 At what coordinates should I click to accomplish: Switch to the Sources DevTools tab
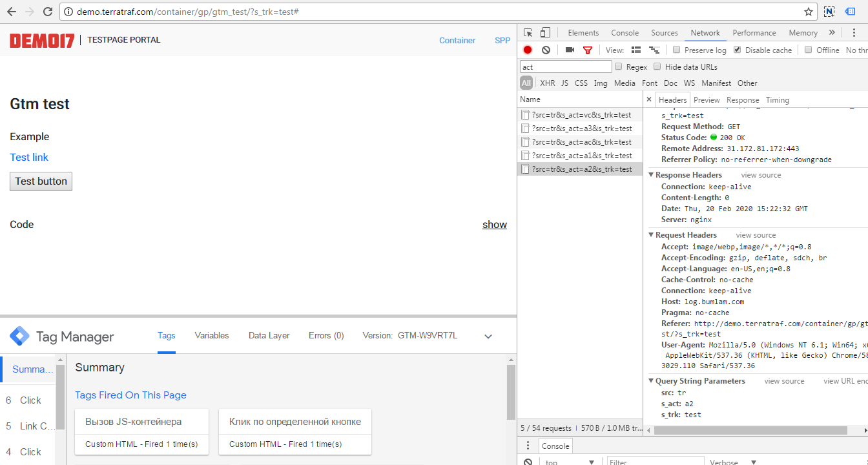tap(665, 33)
